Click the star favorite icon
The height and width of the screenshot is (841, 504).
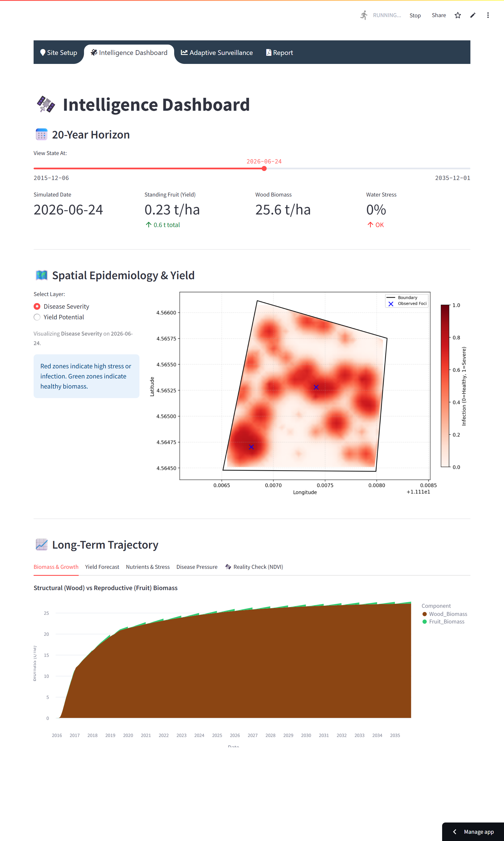[x=458, y=15]
